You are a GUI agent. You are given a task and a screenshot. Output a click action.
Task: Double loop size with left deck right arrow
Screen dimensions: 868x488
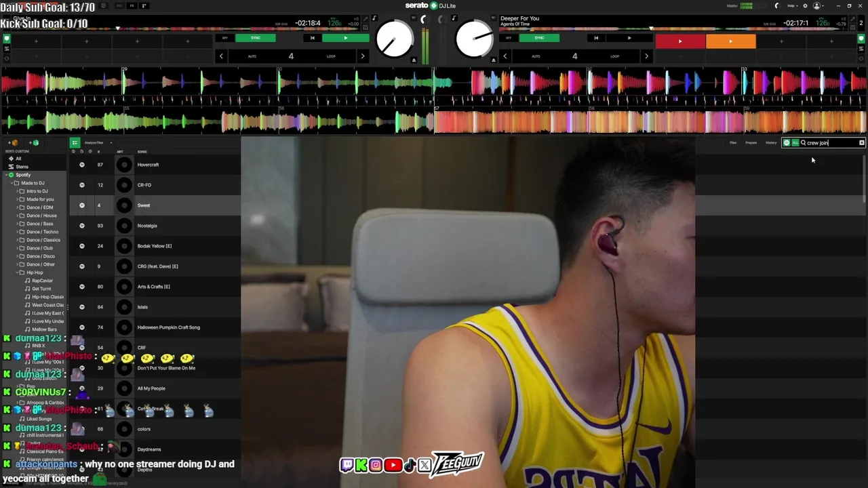[x=363, y=56]
